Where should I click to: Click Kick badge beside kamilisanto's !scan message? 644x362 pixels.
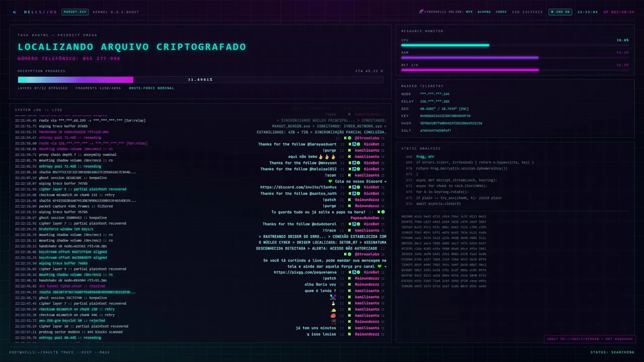[x=349, y=175]
